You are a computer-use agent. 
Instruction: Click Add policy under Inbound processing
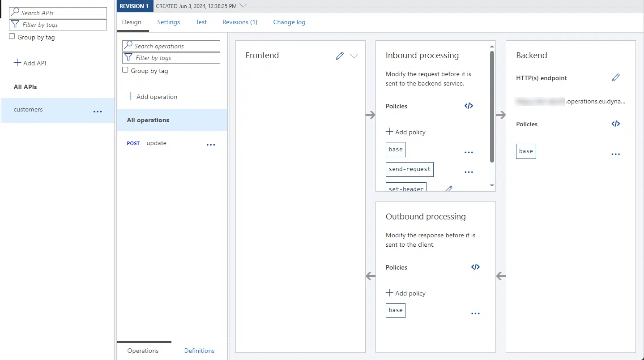pyautogui.click(x=405, y=132)
